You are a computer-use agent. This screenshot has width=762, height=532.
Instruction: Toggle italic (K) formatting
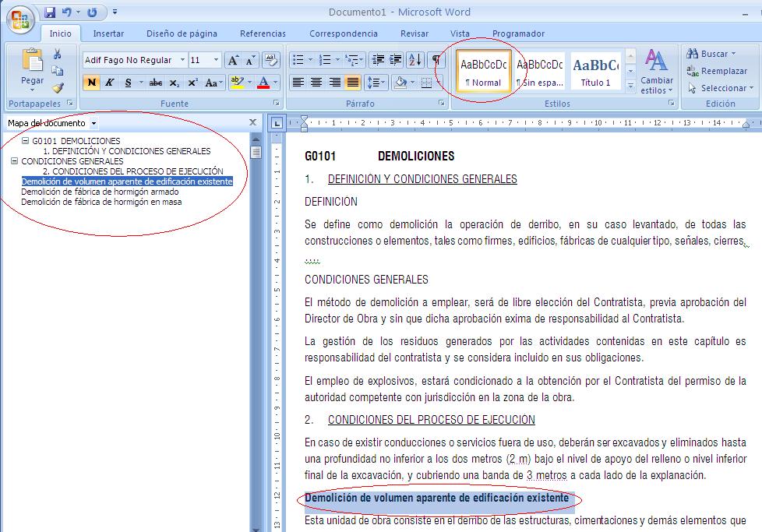[110, 83]
